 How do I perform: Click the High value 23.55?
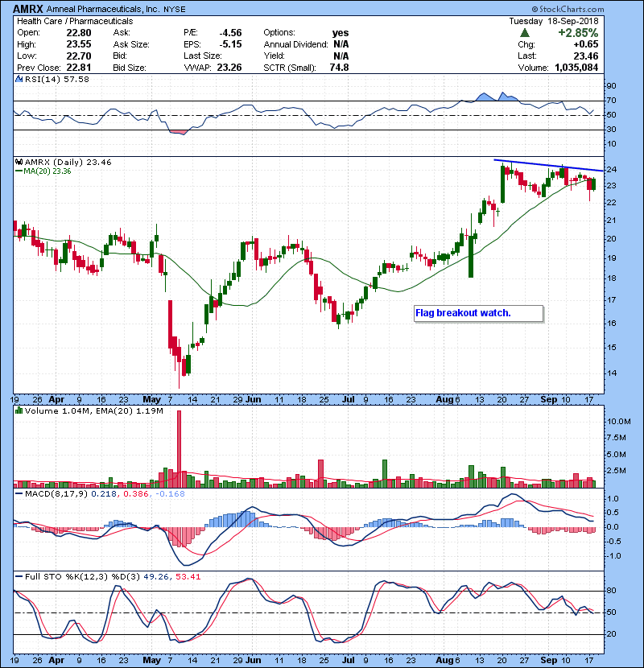(x=78, y=44)
